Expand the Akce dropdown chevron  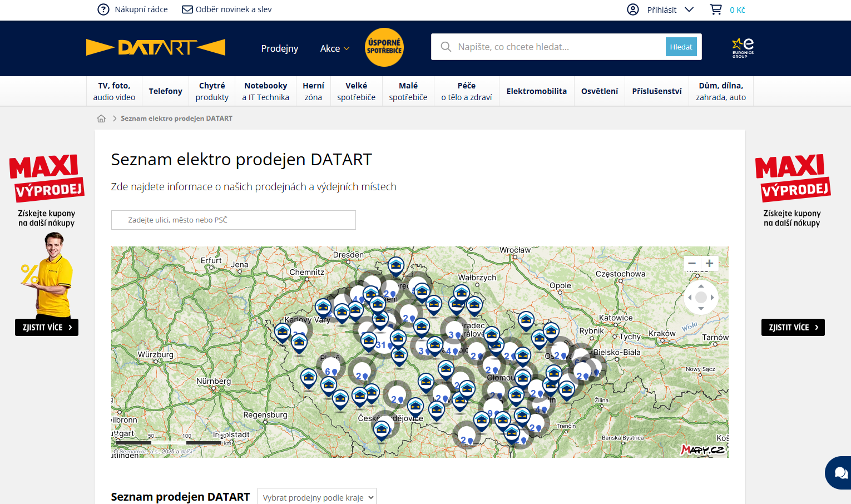tap(347, 48)
